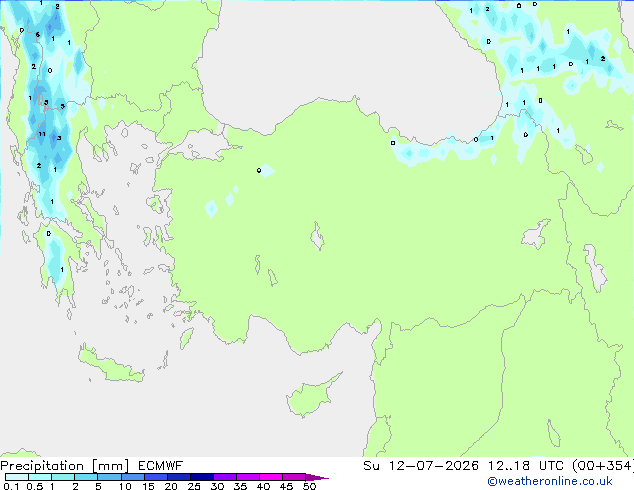Click the above-50 mm arrow tip of legend

point(317,477)
